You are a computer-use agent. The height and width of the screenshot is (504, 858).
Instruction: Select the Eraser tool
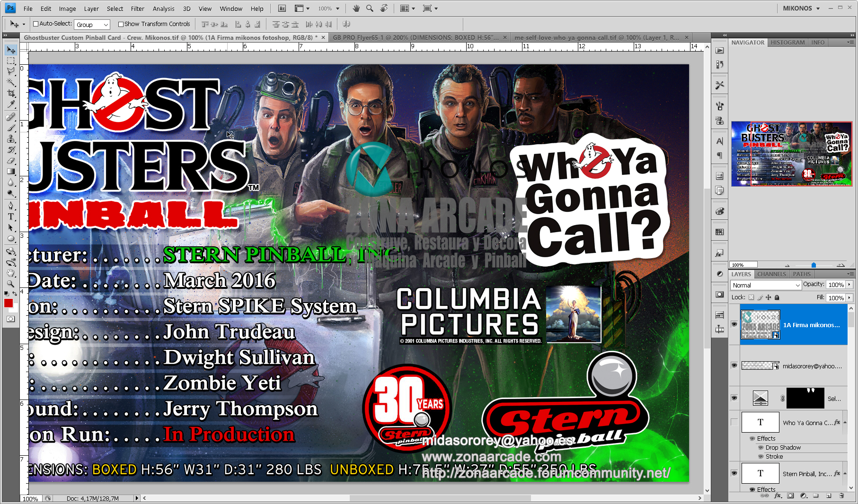point(11,160)
